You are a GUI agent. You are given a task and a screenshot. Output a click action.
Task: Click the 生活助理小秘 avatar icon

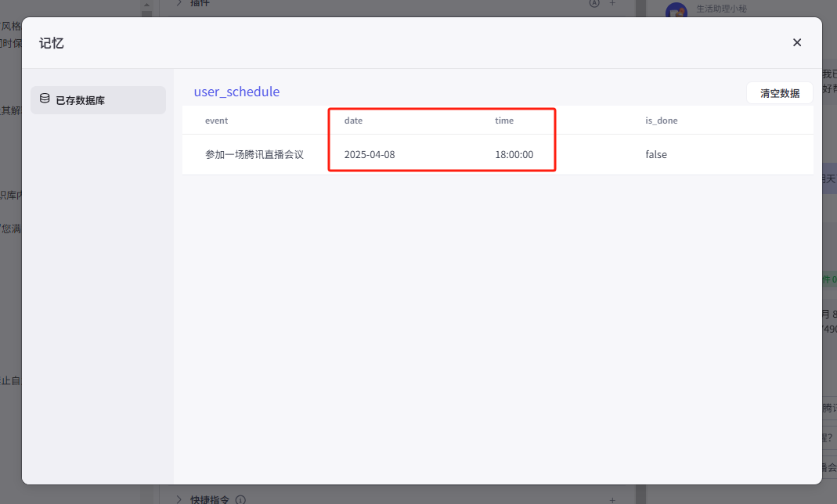[676, 11]
